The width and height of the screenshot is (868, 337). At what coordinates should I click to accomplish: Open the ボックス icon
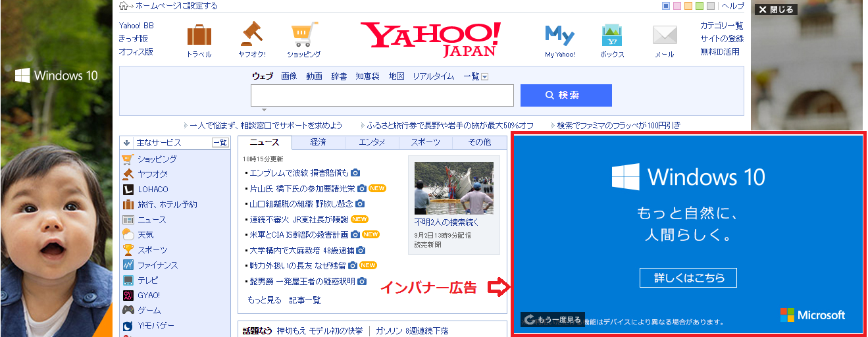pyautogui.click(x=612, y=35)
